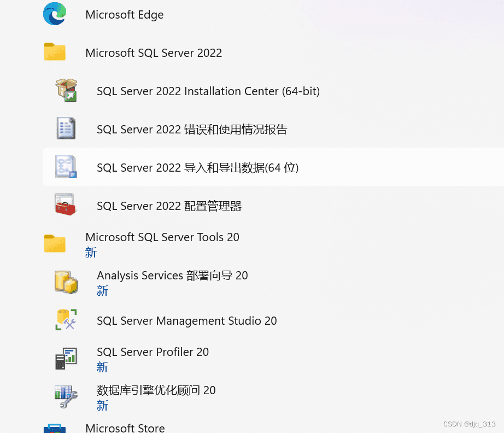
Task: Click the Analysis Services 部署向导 icon
Action: point(66,282)
